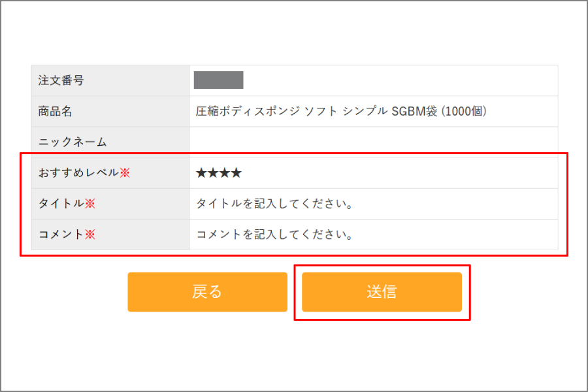Click the grey masked order number box
Screen dimensions: 588x392
(x=219, y=80)
